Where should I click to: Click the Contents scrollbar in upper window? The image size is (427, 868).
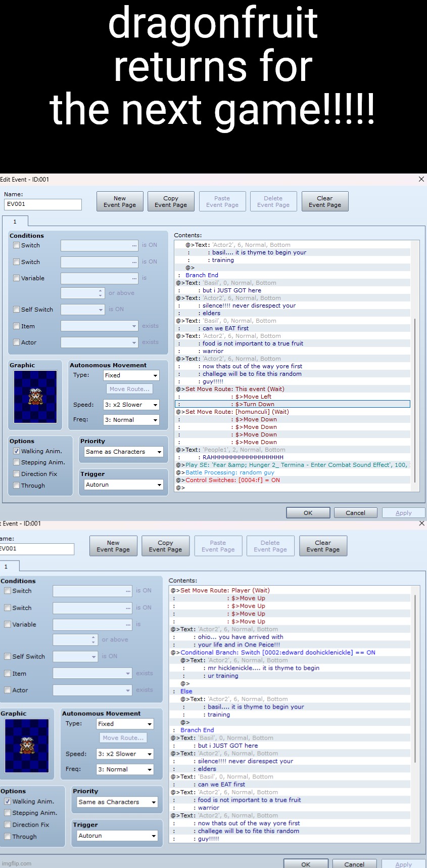[414, 400]
